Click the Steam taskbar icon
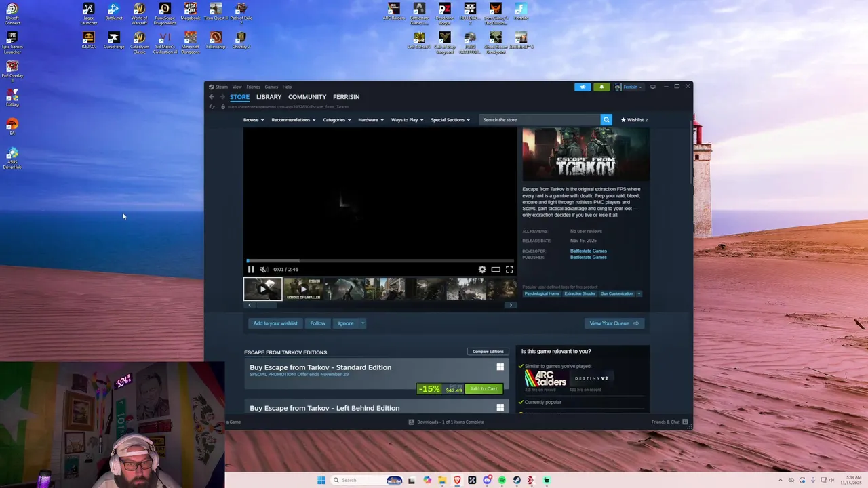This screenshot has width=868, height=488. click(517, 480)
